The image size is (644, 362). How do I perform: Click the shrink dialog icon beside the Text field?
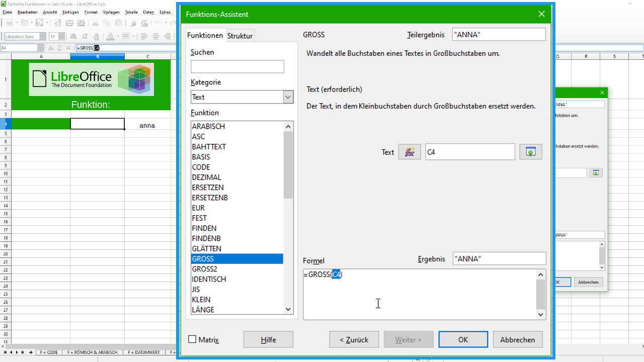click(530, 151)
